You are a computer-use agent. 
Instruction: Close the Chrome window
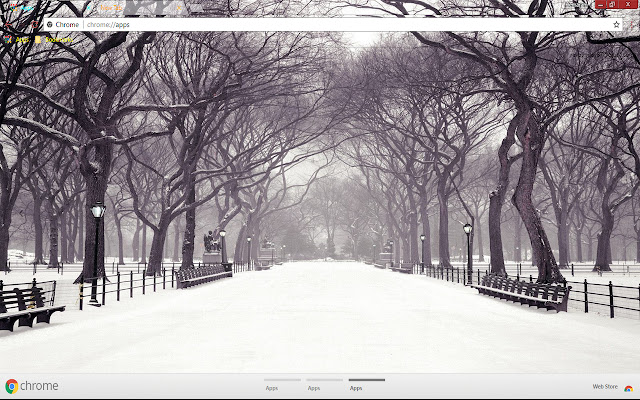(628, 4)
